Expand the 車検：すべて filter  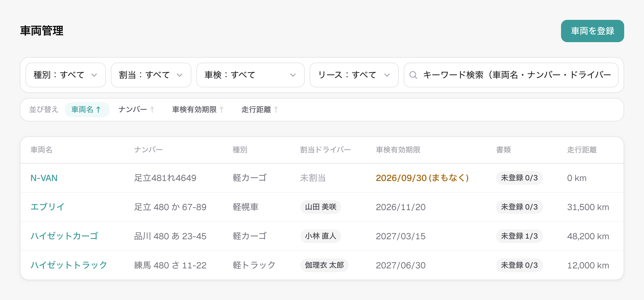(x=250, y=75)
